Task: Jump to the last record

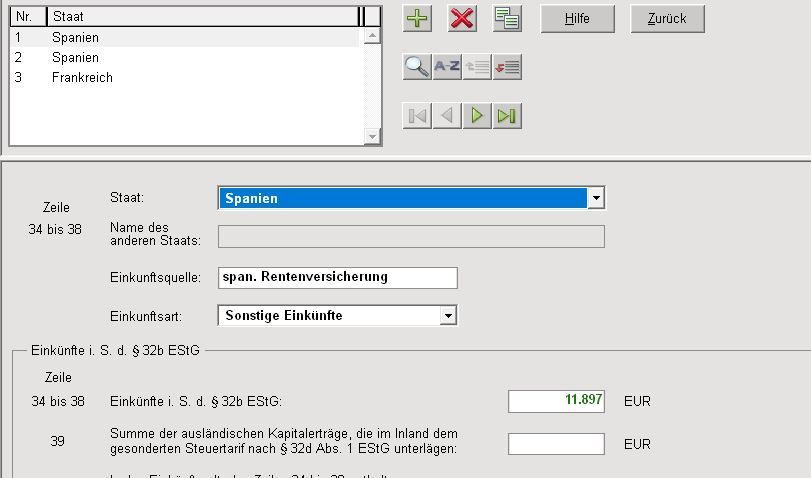Action: [x=507, y=115]
